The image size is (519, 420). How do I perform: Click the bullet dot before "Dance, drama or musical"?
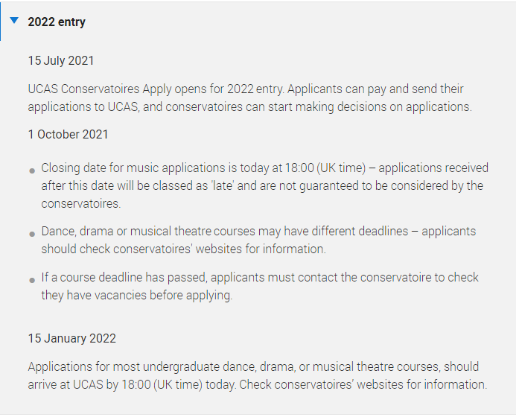click(x=32, y=234)
